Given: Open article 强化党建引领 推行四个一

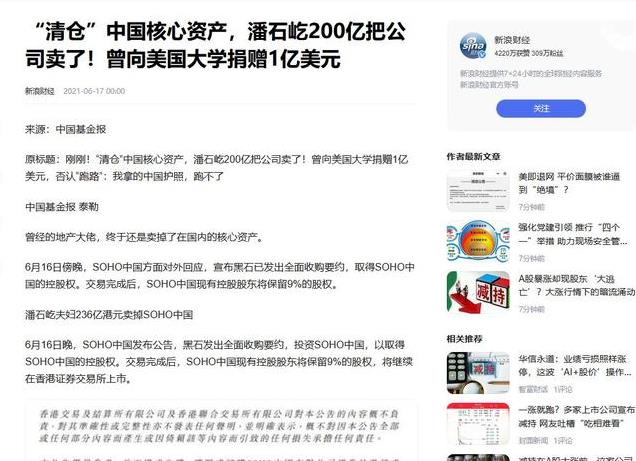Looking at the screenshot, I should click(572, 234).
